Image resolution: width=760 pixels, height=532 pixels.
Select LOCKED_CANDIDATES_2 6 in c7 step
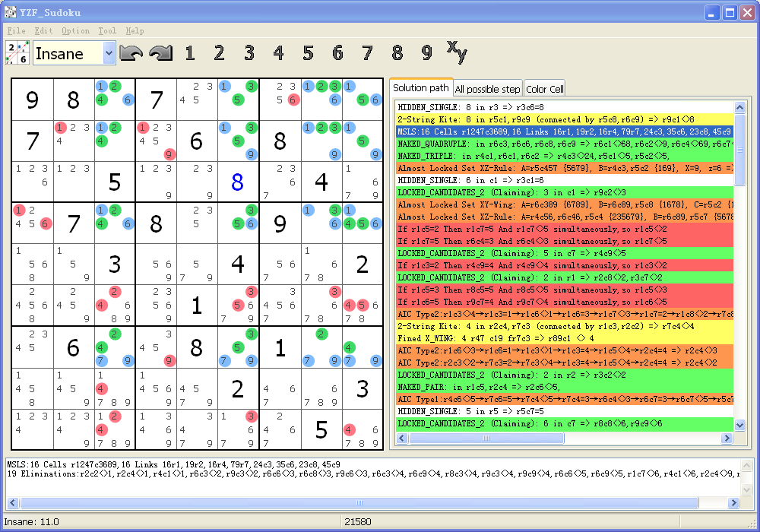tap(565, 423)
